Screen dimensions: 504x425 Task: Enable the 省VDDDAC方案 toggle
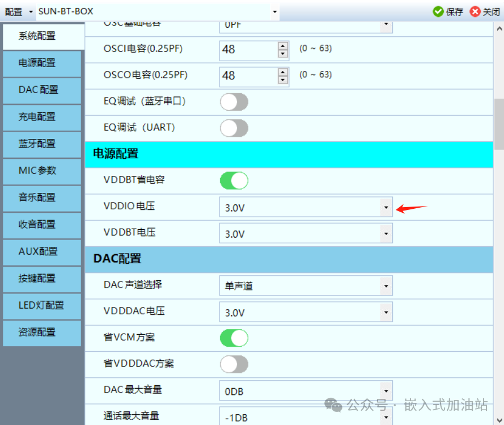[x=234, y=364]
